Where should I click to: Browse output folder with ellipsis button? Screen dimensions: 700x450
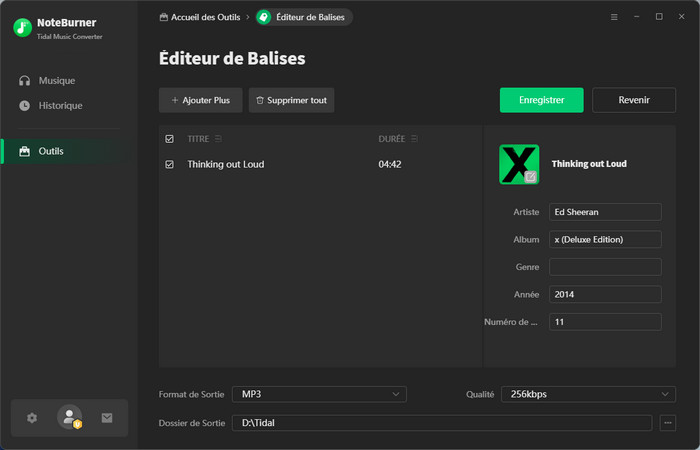[x=668, y=423]
